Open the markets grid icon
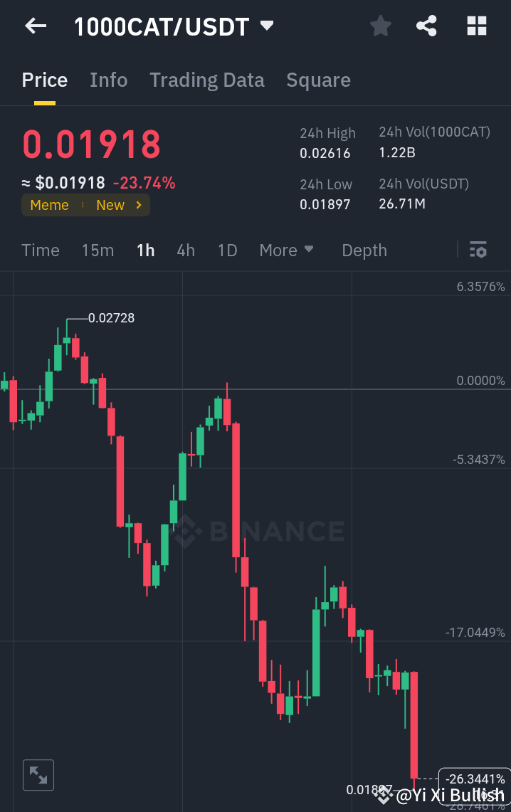The width and height of the screenshot is (511, 812). coord(476,26)
